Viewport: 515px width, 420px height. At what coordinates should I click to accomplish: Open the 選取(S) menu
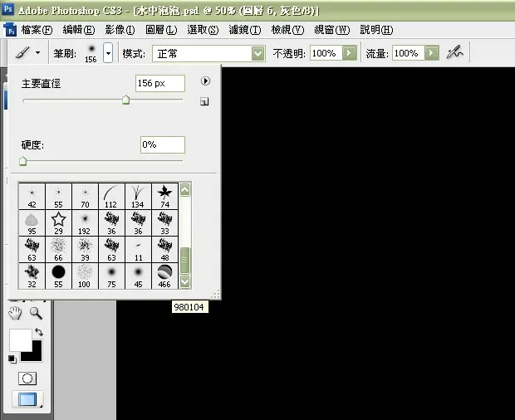click(203, 30)
